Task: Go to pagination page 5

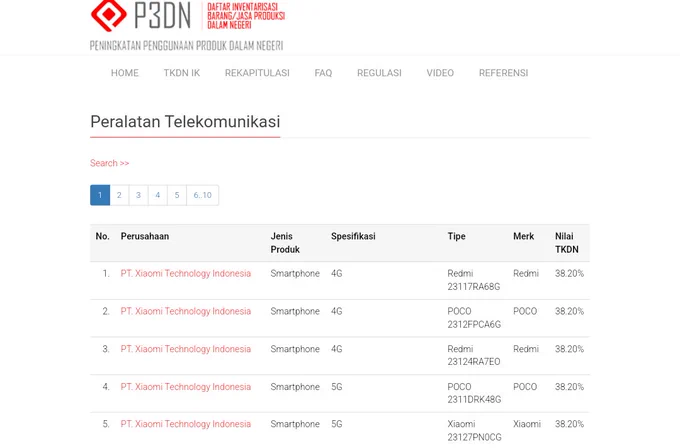Action: point(177,195)
